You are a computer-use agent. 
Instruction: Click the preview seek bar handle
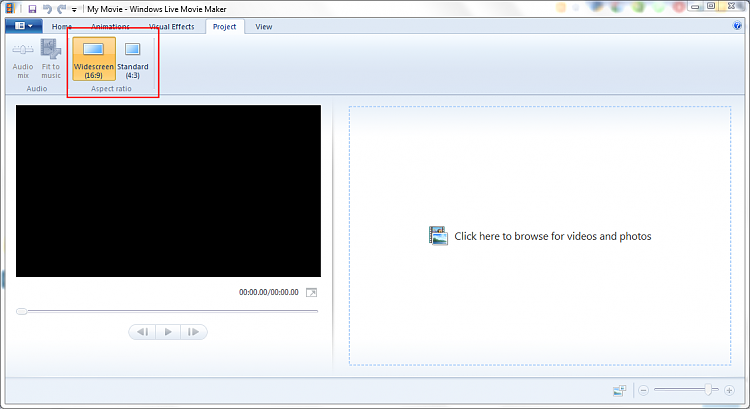click(22, 311)
